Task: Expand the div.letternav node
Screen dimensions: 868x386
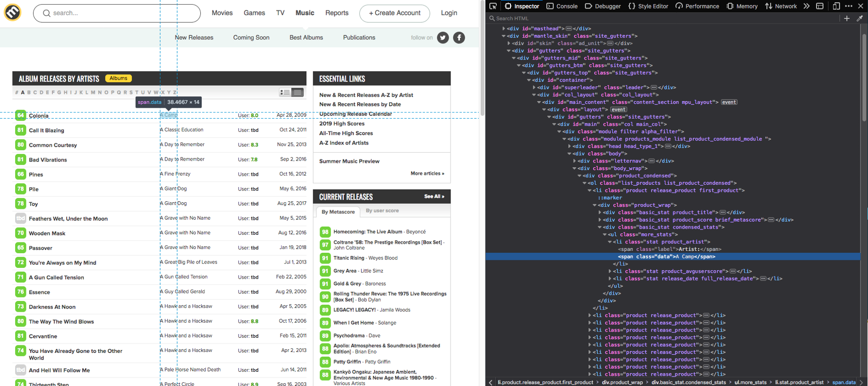Action: (575, 161)
